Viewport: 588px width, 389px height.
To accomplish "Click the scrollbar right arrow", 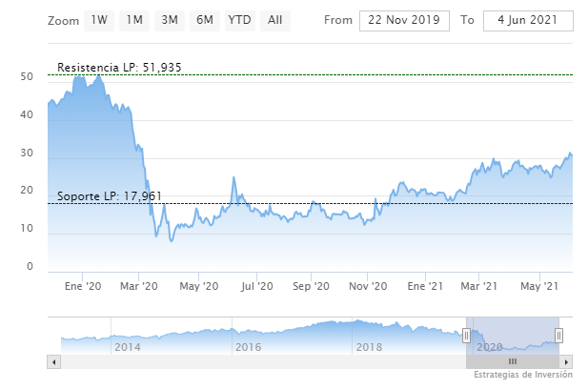I will point(568,362).
